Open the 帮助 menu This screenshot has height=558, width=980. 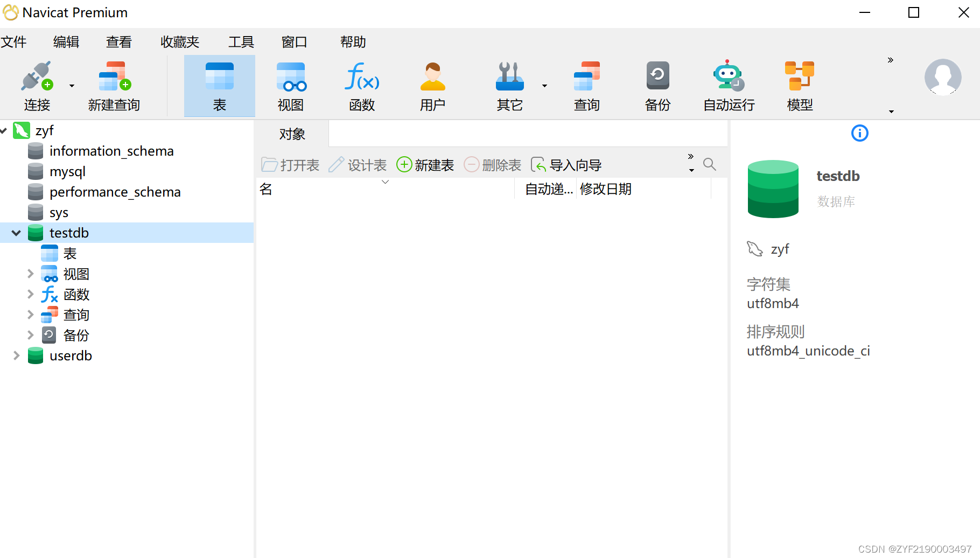pos(353,41)
